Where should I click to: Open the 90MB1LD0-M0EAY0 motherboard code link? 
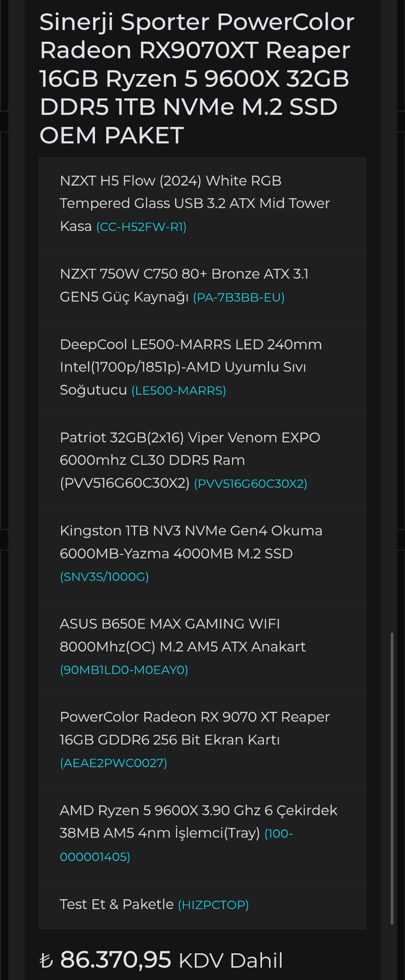[124, 670]
